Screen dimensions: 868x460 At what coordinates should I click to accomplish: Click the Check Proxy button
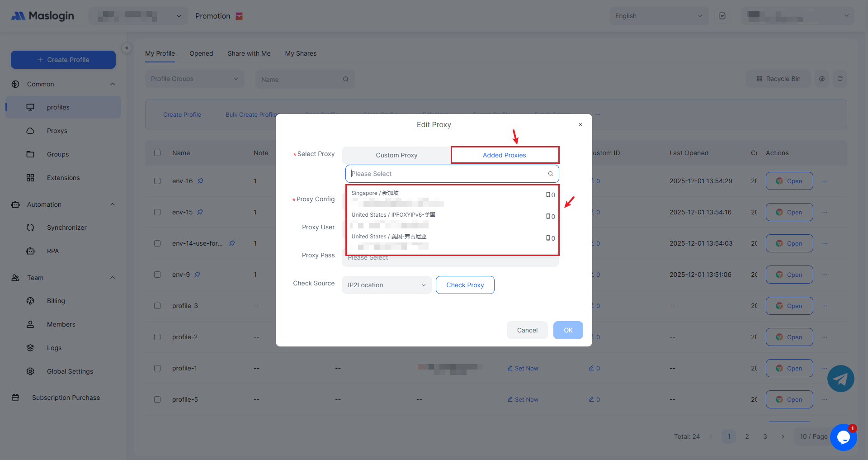click(x=465, y=285)
